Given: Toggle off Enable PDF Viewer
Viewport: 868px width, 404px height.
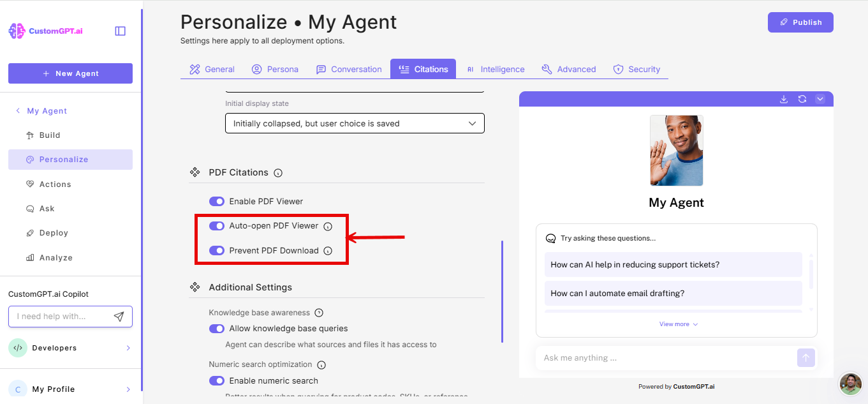Looking at the screenshot, I should [x=217, y=201].
